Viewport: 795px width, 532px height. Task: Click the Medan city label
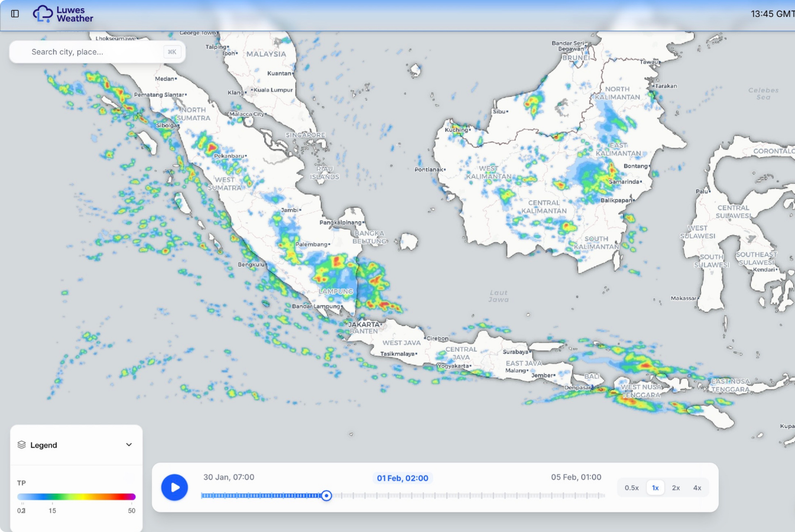[x=165, y=79]
